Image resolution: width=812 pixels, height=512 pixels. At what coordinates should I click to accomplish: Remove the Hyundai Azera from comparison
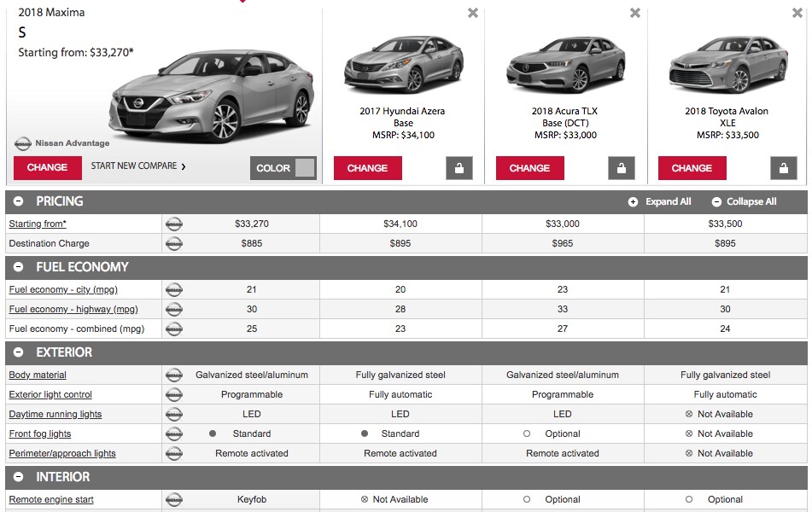click(473, 13)
